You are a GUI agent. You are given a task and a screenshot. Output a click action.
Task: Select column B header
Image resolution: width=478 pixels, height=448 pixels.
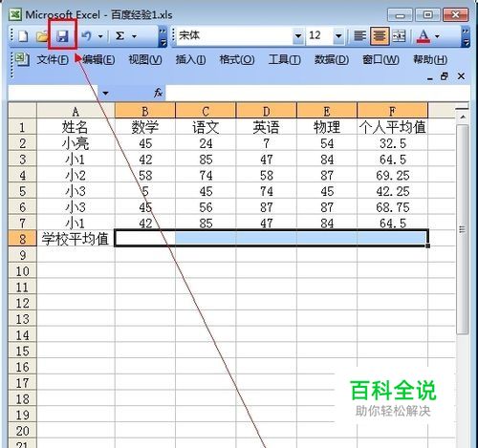(x=145, y=112)
